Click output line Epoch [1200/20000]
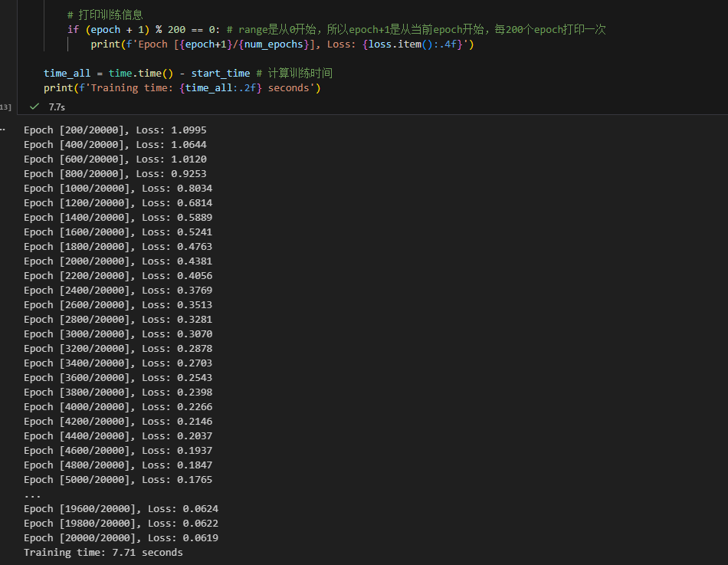 point(118,202)
